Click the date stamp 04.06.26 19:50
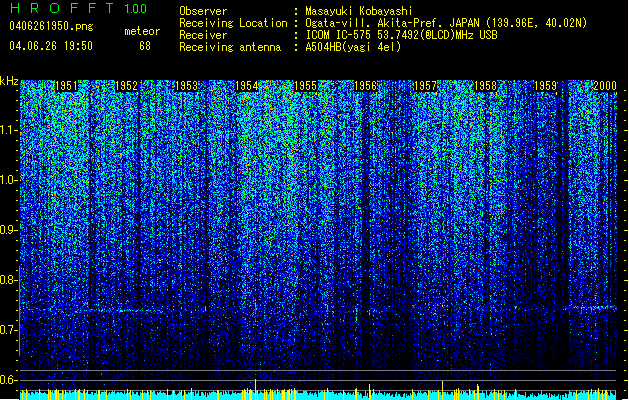Image resolution: width=629 pixels, height=400 pixels. click(51, 46)
